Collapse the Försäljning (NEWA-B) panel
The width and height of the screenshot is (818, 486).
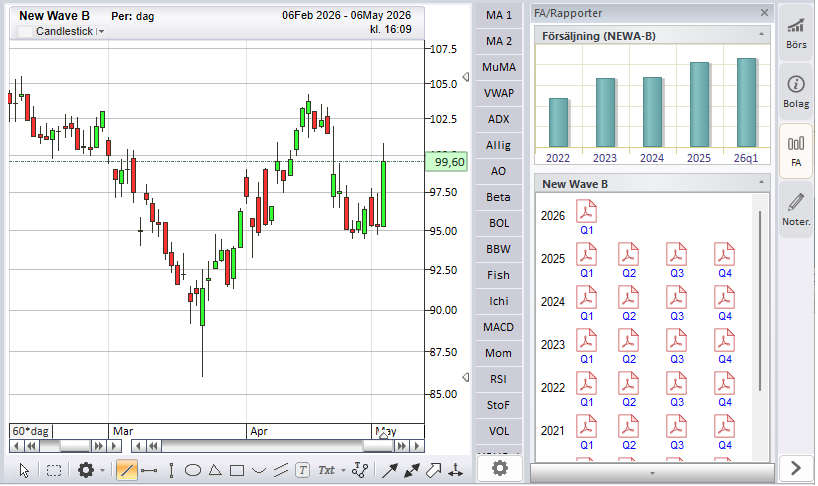[761, 35]
